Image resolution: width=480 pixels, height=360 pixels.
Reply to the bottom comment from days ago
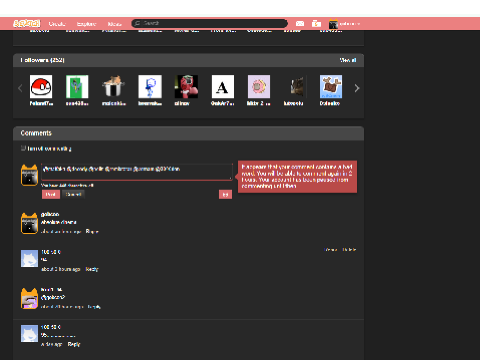coord(74,344)
